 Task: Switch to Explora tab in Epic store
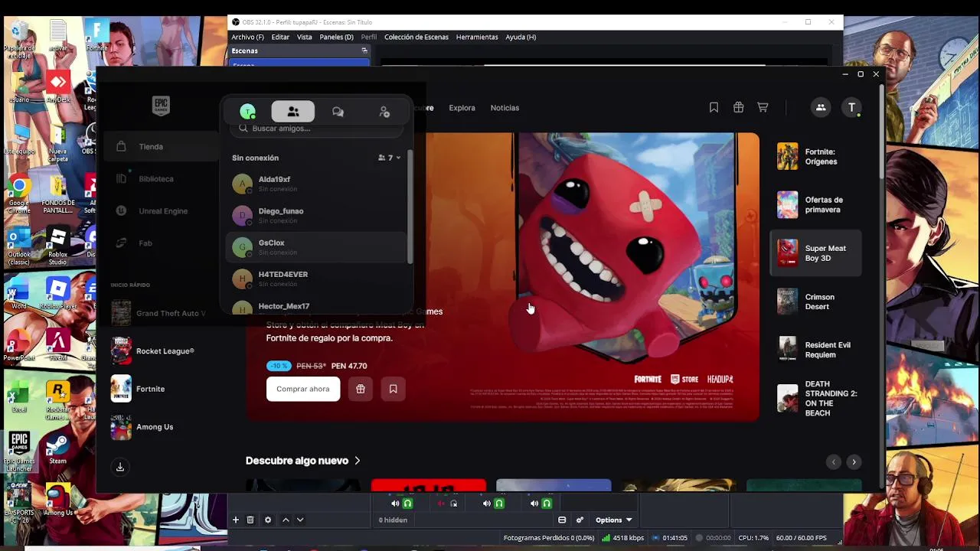(x=462, y=108)
